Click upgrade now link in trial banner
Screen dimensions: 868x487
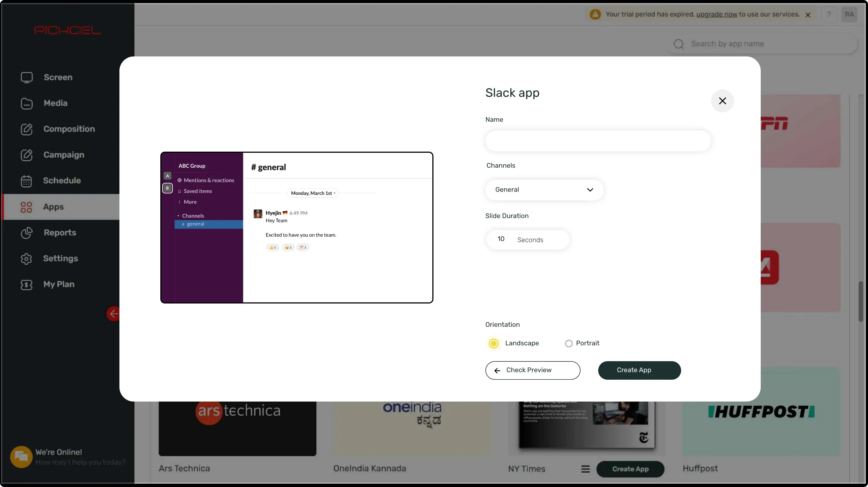[716, 14]
